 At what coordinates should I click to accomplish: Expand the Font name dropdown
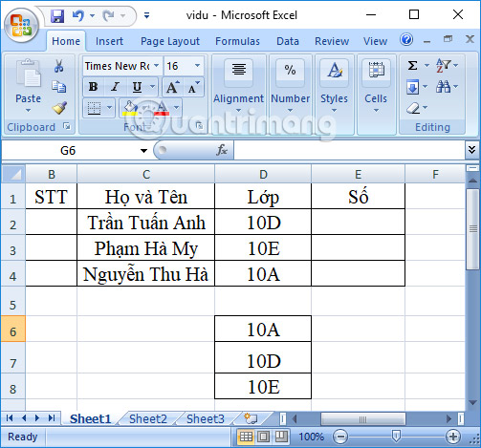pyautogui.click(x=157, y=66)
